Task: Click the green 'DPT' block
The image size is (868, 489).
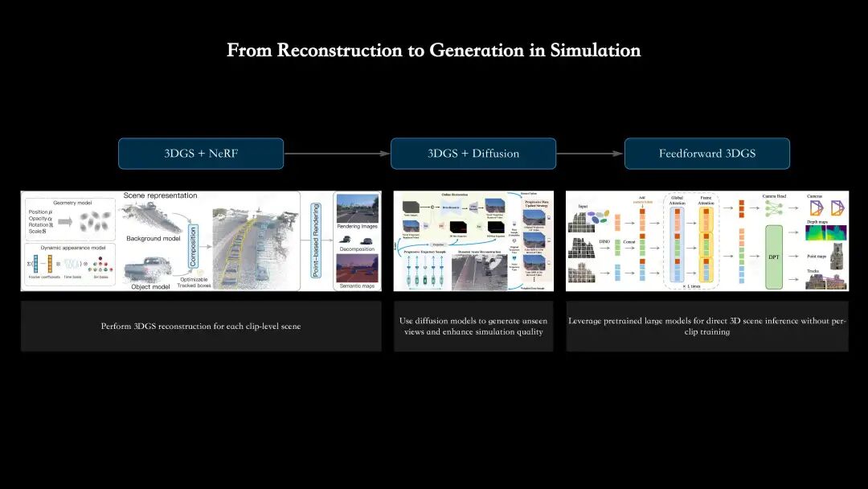Action: click(774, 257)
